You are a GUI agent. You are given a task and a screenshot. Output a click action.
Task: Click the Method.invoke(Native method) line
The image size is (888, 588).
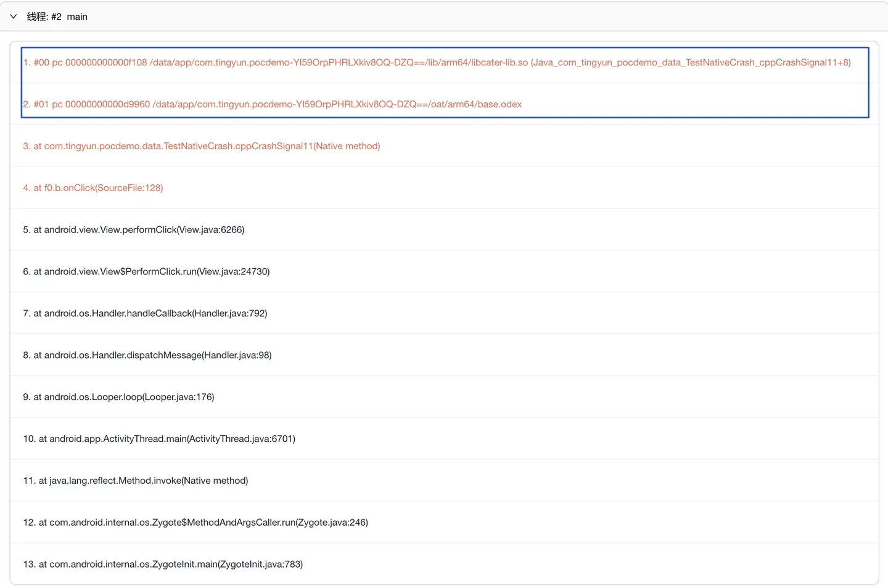[x=136, y=481]
